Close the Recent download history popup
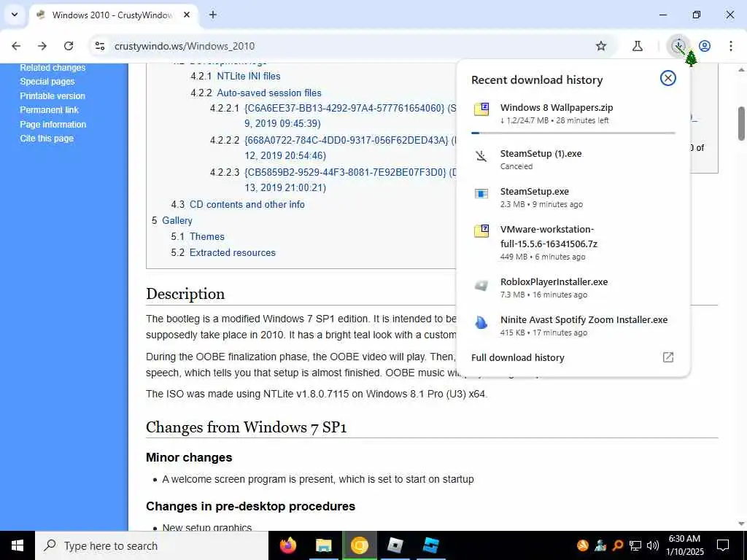 click(x=668, y=78)
